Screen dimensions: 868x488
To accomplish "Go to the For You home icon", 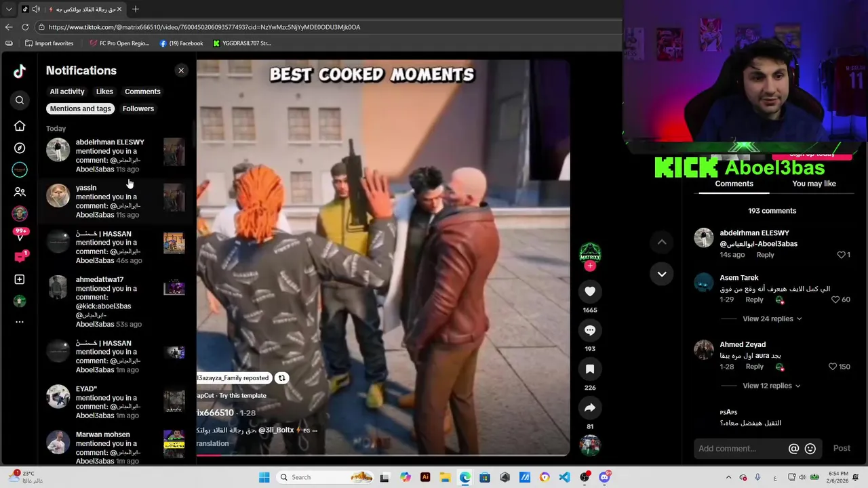I will [x=20, y=125].
